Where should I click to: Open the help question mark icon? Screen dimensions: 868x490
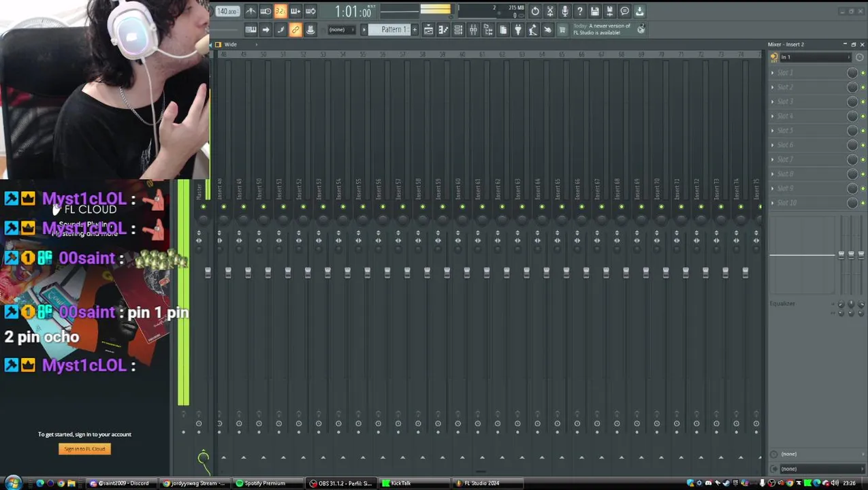pos(580,11)
